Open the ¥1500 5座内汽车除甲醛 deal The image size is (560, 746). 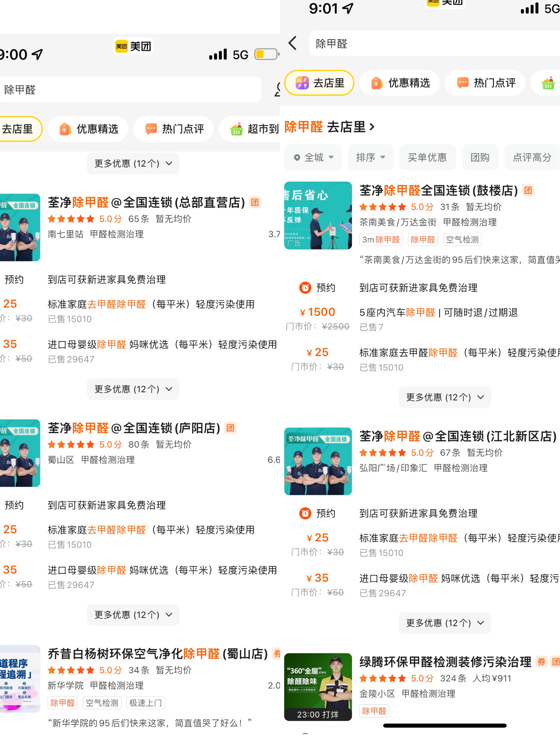coord(422,319)
